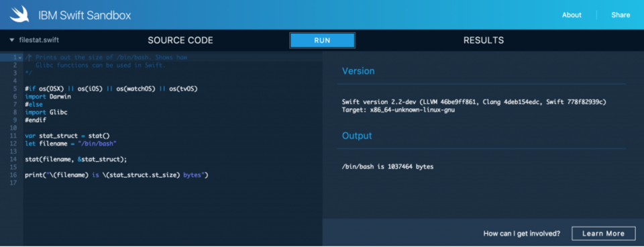Click the Learn More button
Viewport: 644px width, 247px height.
tap(603, 234)
